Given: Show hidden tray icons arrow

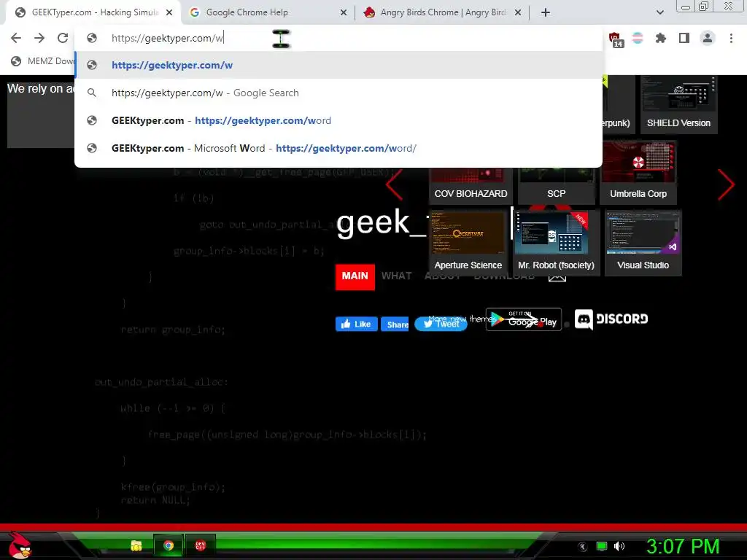Looking at the screenshot, I should (582, 547).
